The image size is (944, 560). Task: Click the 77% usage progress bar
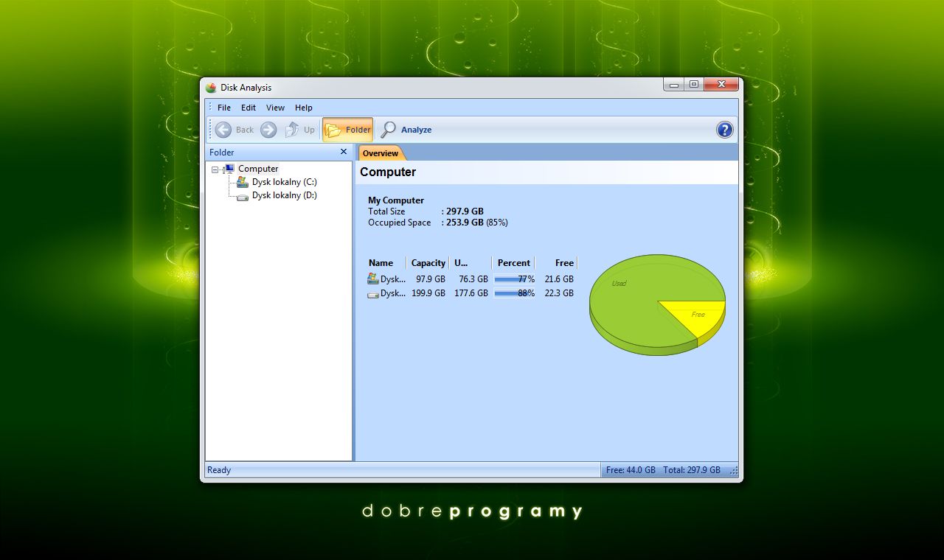(514, 279)
